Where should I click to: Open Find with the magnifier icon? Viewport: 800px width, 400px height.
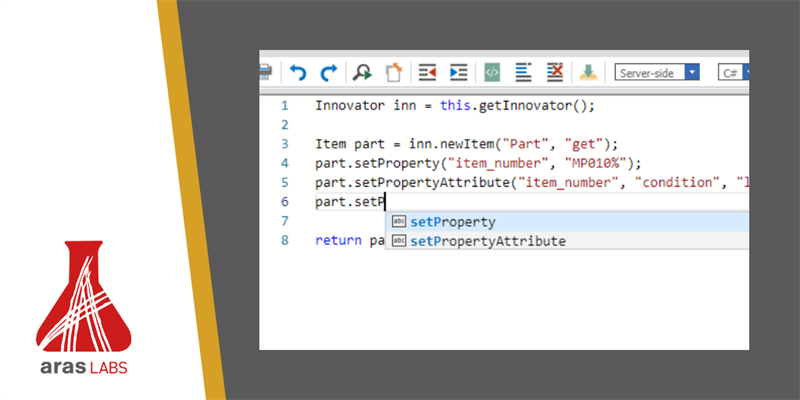[362, 72]
